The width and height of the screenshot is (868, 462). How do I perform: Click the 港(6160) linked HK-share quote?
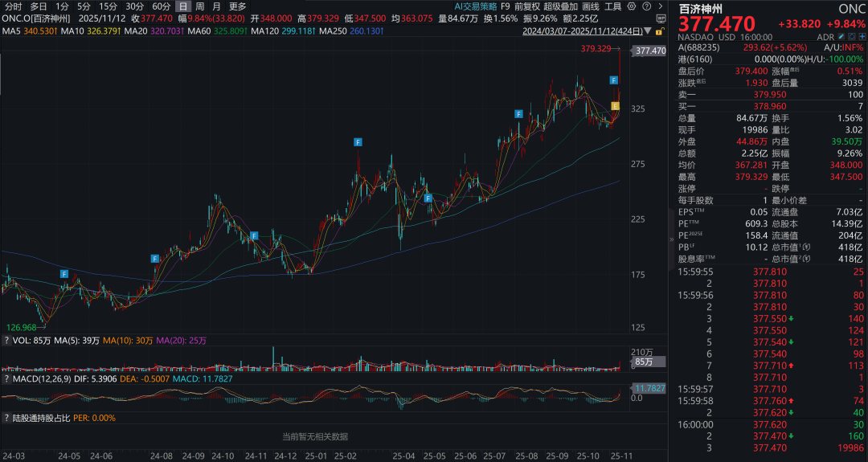pos(770,59)
